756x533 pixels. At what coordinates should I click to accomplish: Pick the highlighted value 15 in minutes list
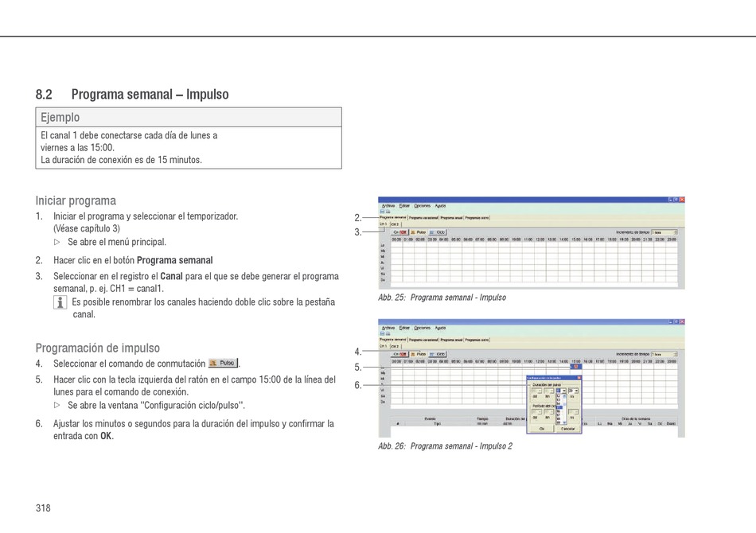pyautogui.click(x=559, y=407)
